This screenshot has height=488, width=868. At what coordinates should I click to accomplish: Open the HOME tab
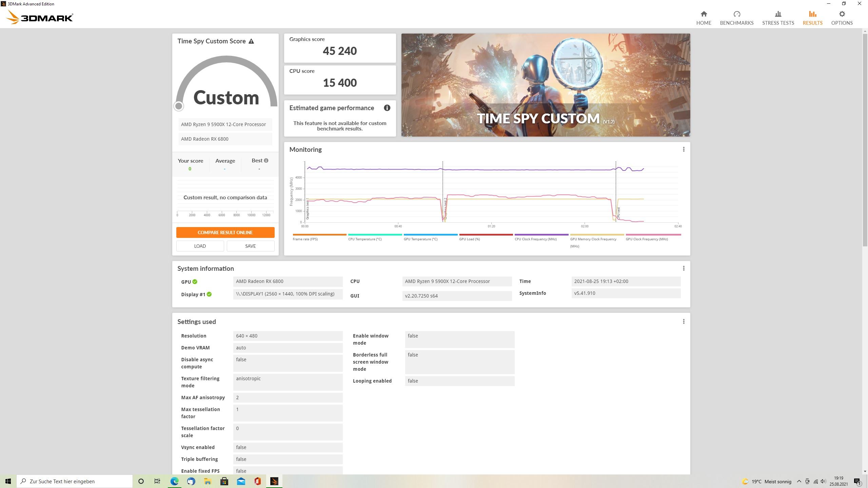pyautogui.click(x=704, y=18)
